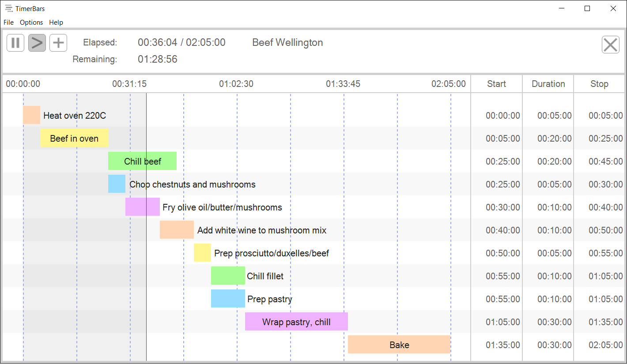Click the Prep pastry label

(x=270, y=299)
